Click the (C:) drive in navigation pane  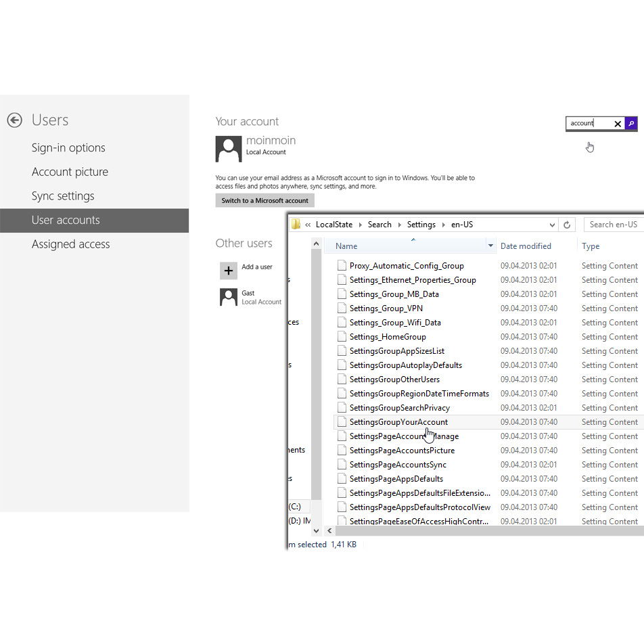coord(294,507)
